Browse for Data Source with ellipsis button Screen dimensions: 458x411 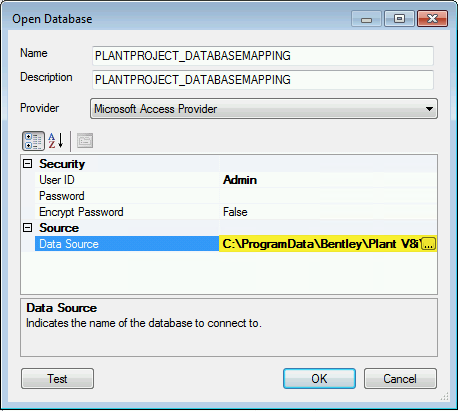(428, 244)
